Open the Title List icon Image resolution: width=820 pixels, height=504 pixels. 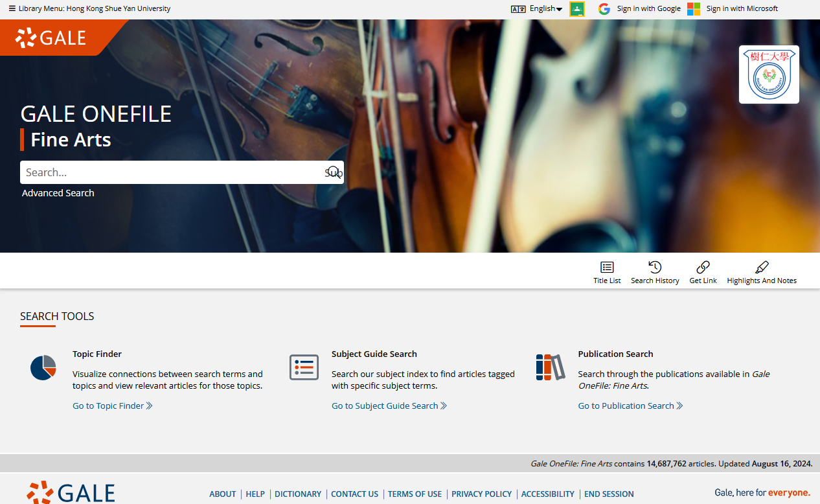(x=607, y=267)
